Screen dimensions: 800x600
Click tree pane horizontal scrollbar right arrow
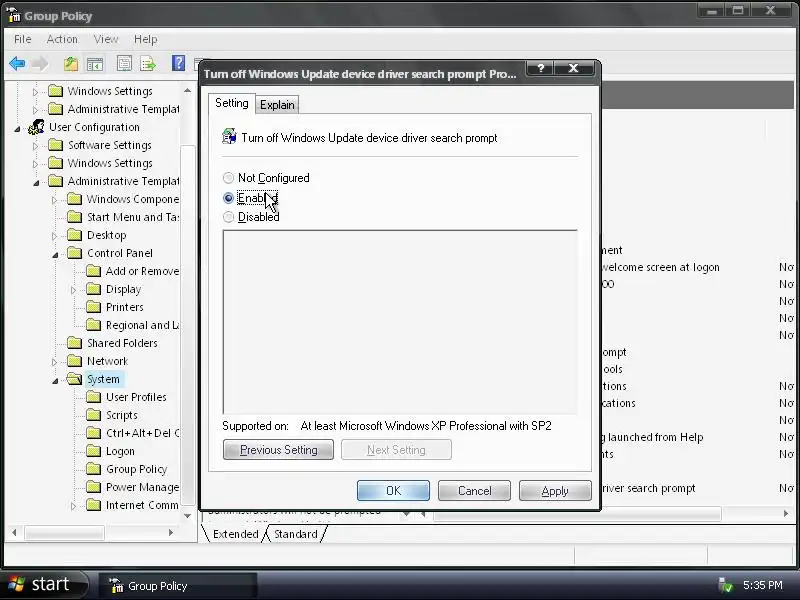click(171, 532)
